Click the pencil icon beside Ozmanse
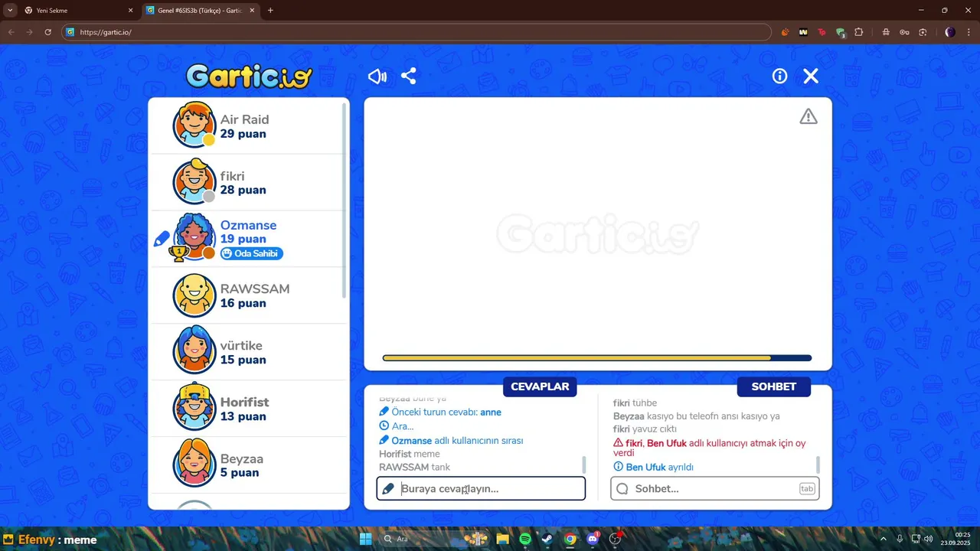Screen dimensions: 980x551 pyautogui.click(x=162, y=240)
